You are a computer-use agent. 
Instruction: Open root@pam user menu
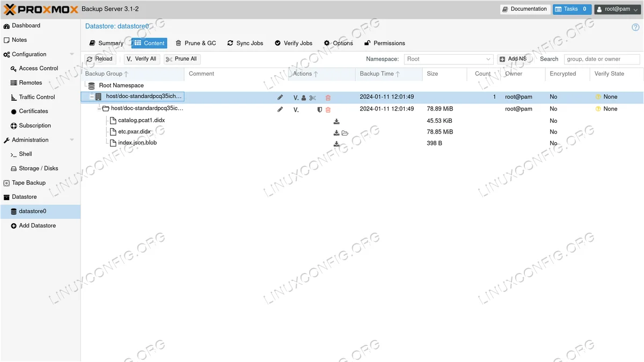(x=617, y=9)
